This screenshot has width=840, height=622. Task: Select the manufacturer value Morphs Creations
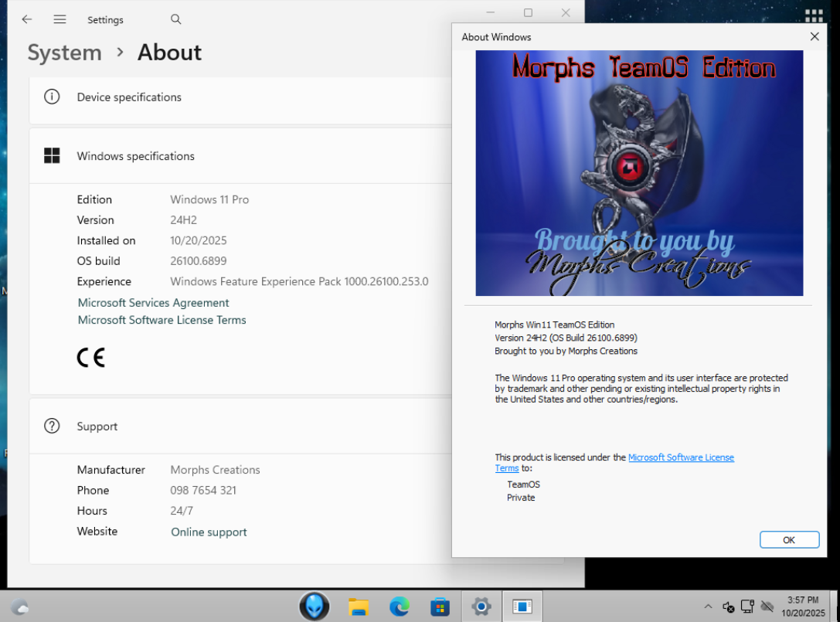[215, 470]
